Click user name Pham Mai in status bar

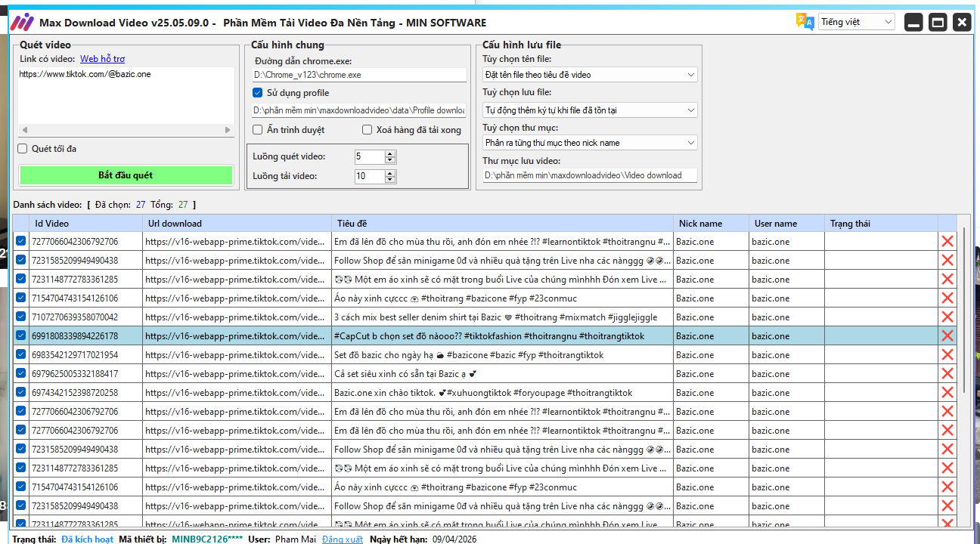296,539
